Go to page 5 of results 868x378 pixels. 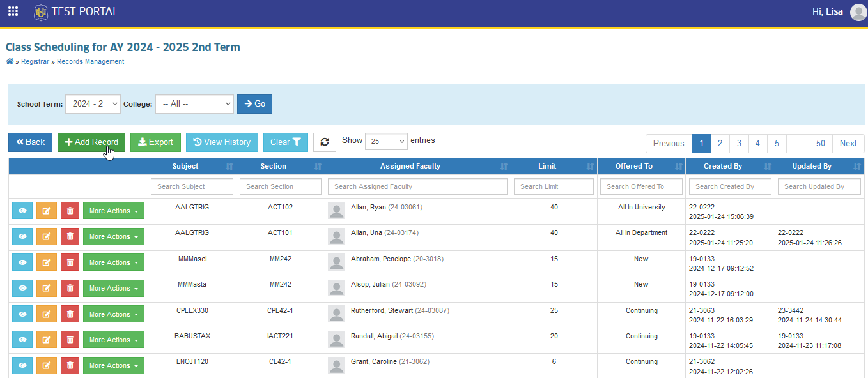pos(777,144)
